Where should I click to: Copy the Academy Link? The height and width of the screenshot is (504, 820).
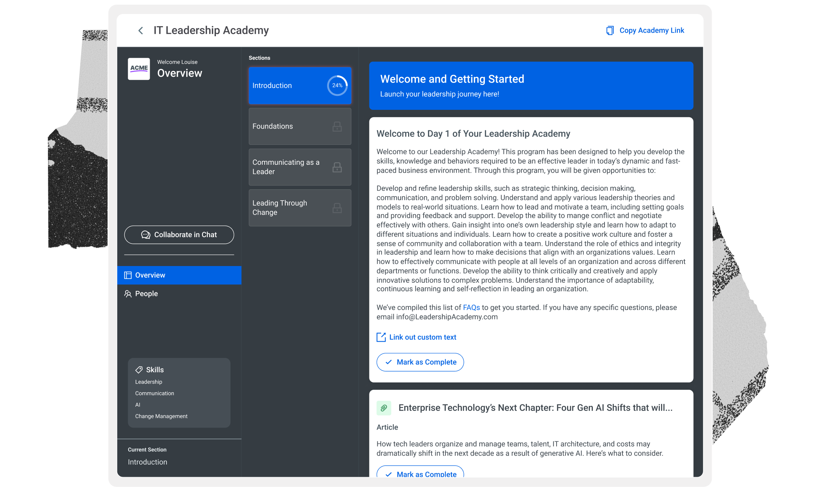coord(645,30)
